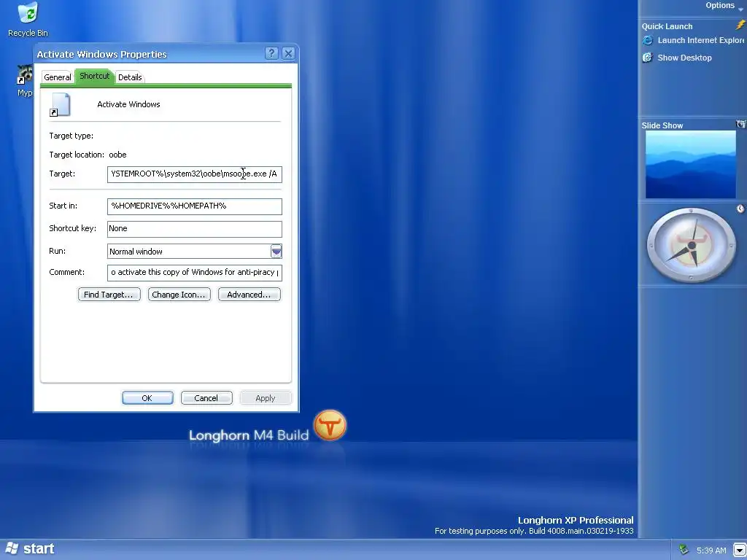Click the Show Desktop sidebar icon
The image size is (747, 560).
pyautogui.click(x=648, y=58)
